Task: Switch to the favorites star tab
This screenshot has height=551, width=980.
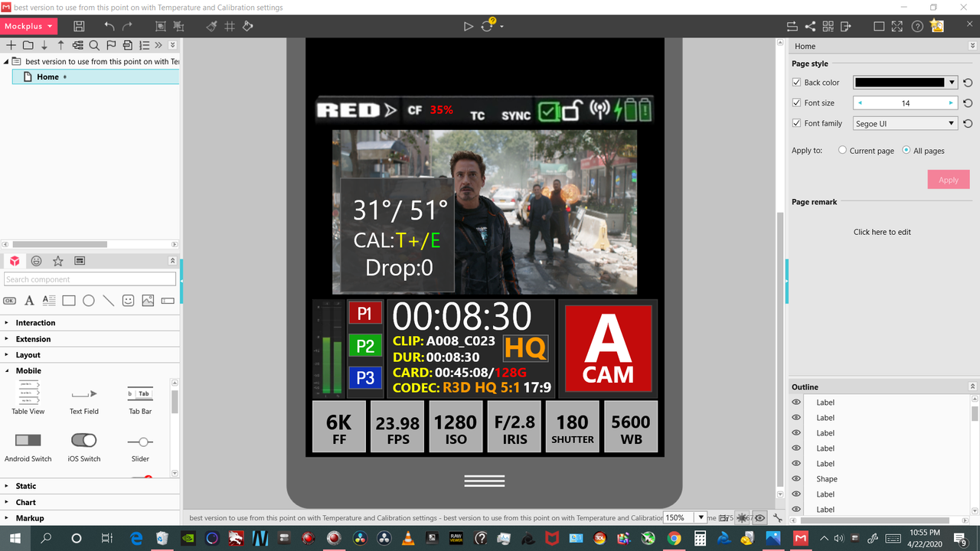Action: click(57, 261)
